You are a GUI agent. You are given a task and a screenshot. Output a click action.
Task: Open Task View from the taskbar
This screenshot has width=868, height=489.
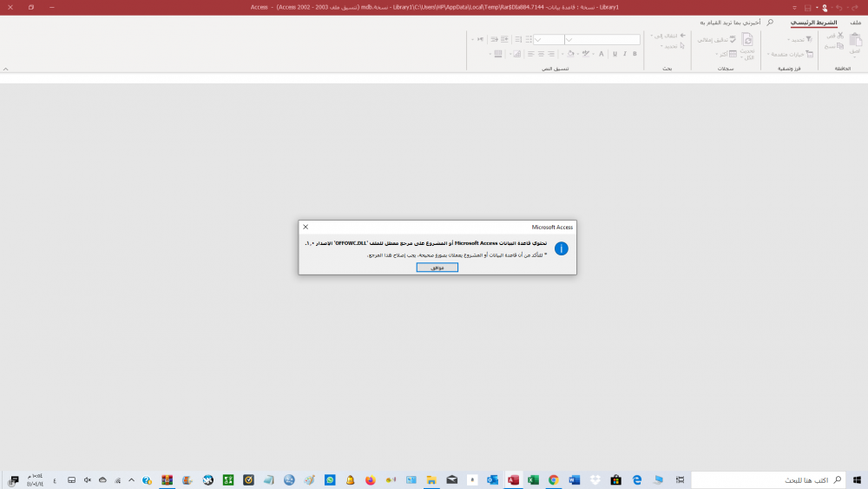(x=680, y=480)
